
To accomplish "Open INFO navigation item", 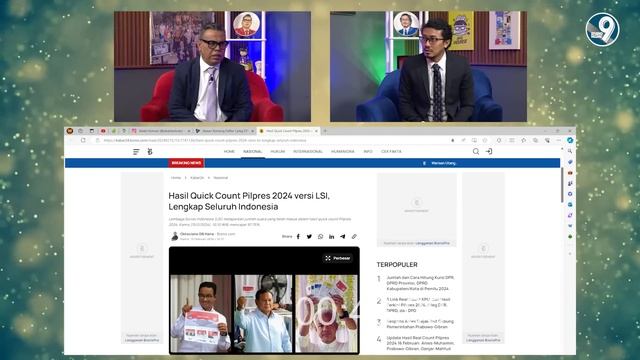I will coord(368,151).
